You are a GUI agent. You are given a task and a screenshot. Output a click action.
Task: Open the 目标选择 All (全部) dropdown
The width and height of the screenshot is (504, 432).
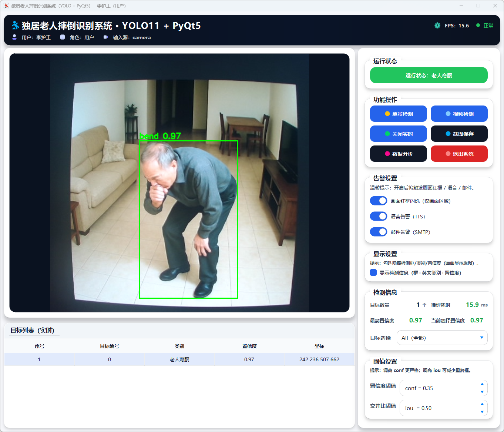(x=442, y=338)
